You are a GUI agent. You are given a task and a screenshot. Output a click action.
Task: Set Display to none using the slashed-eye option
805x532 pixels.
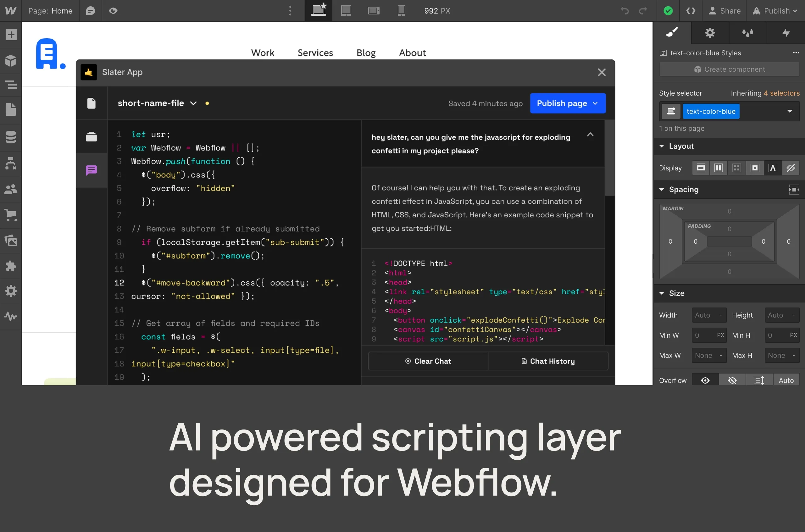791,168
